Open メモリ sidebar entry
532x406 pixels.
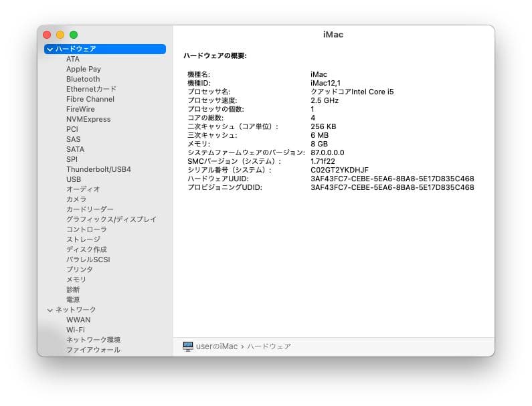[x=76, y=280]
